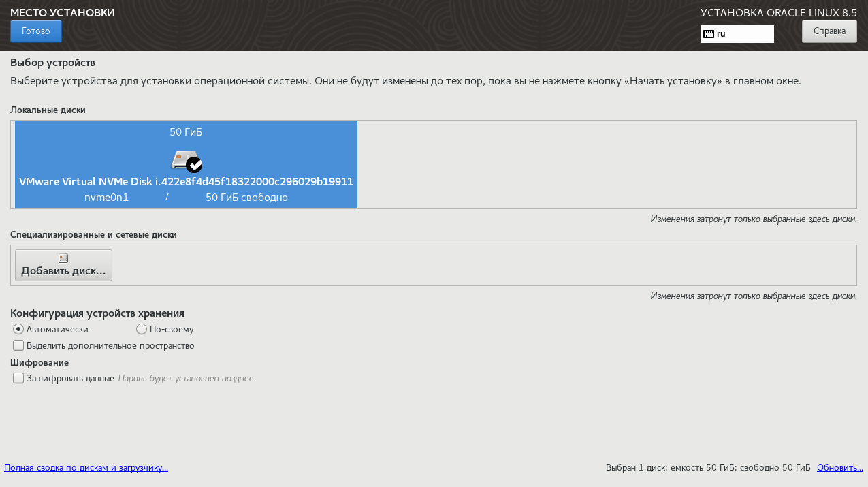Select the По-своему radio button
Viewport: 868px width, 487px height.
(142, 329)
